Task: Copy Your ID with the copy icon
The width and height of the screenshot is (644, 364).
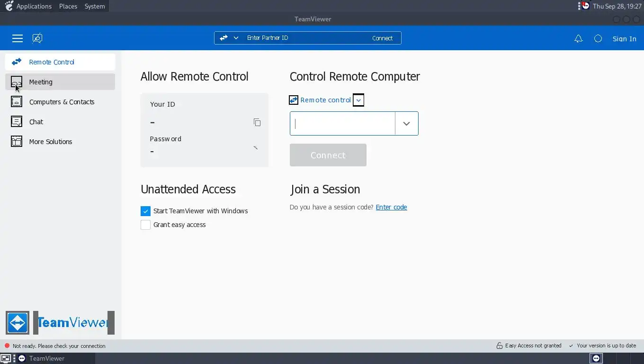Action: [257, 122]
